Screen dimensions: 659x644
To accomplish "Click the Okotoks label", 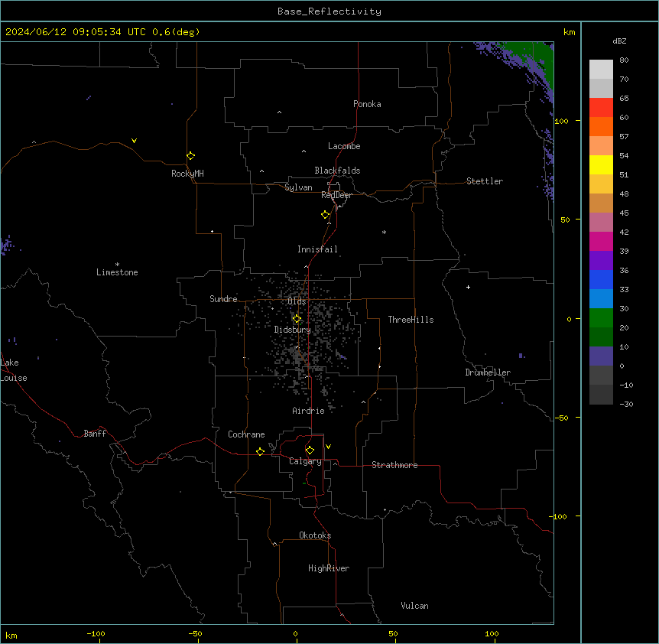I will click(315, 535).
